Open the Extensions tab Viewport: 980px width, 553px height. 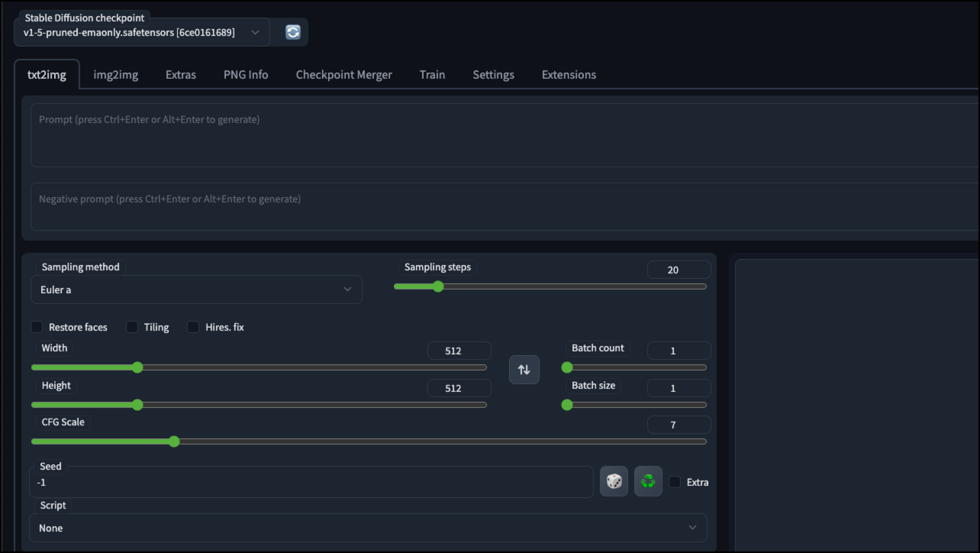(x=569, y=74)
